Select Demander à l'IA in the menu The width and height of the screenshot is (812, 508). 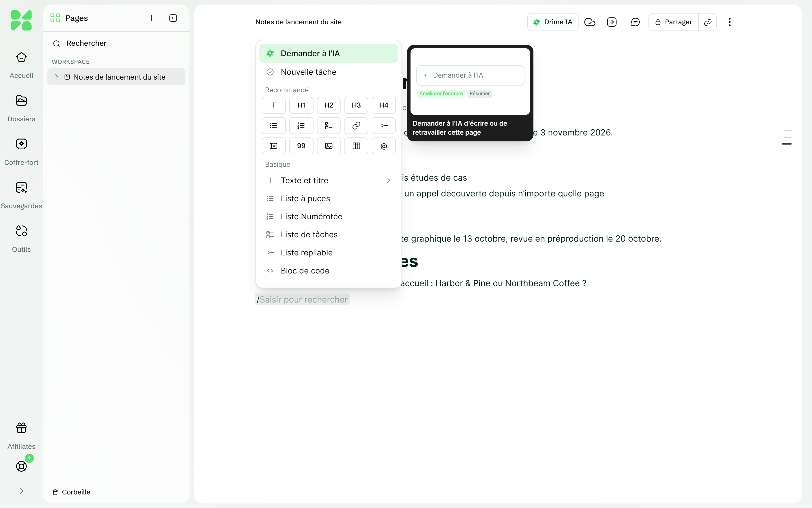pos(328,53)
